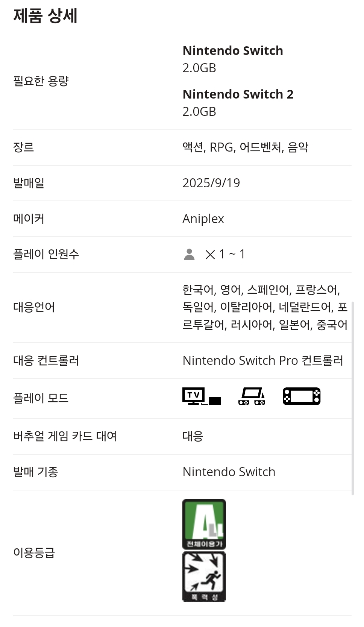Select the Aniplex maker name
Screen dimensions: 364x627
(x=203, y=219)
